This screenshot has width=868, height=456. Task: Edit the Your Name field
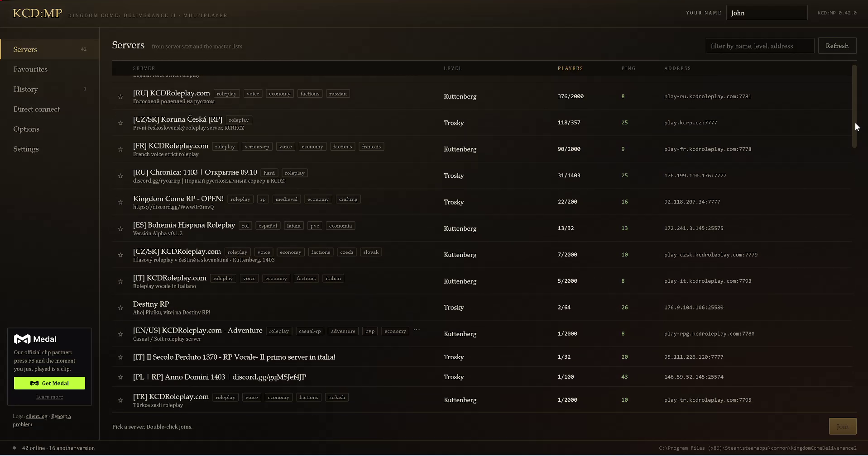[x=767, y=13]
